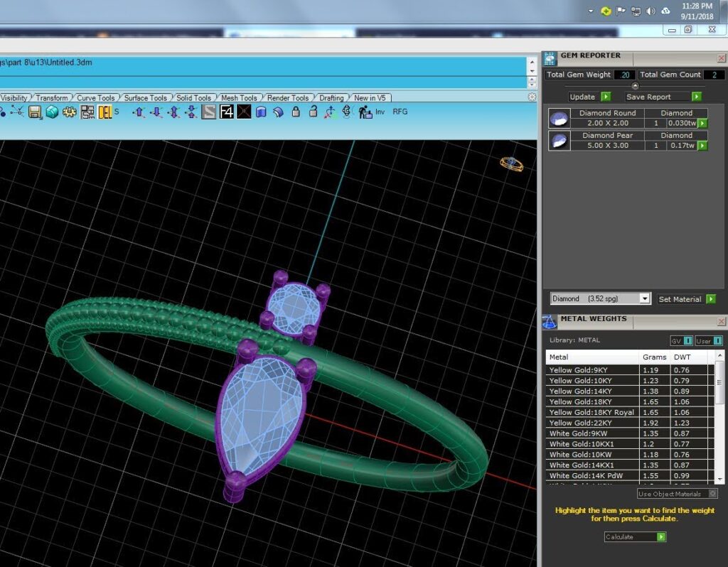The width and height of the screenshot is (728, 567).
Task: Click the point-trim scissors toolbar icon
Action: point(17,112)
